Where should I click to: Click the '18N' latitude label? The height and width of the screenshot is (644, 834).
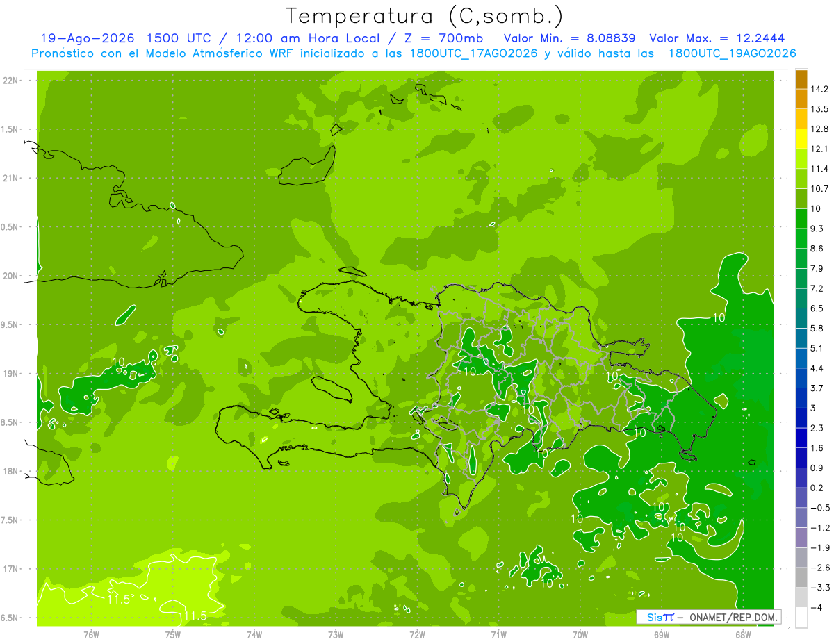point(11,471)
